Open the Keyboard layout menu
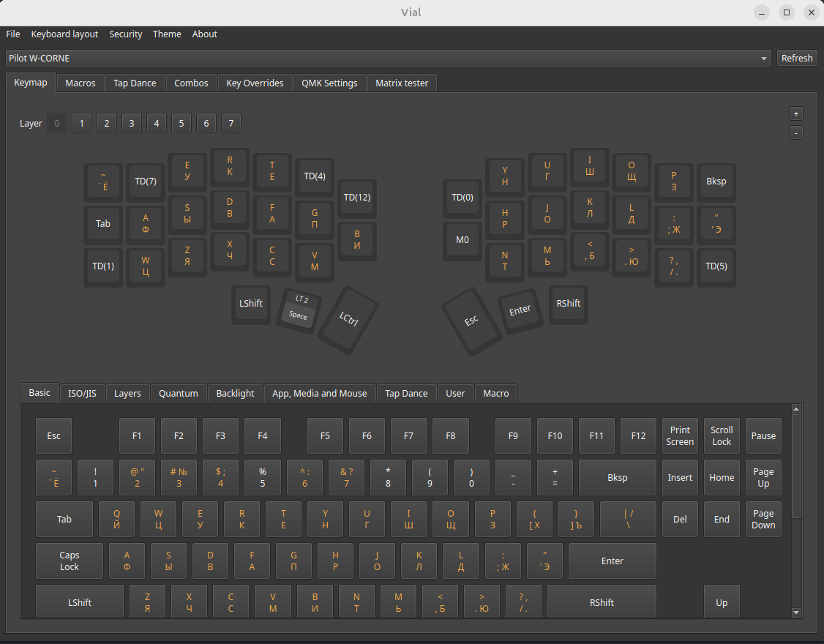 pyautogui.click(x=64, y=34)
